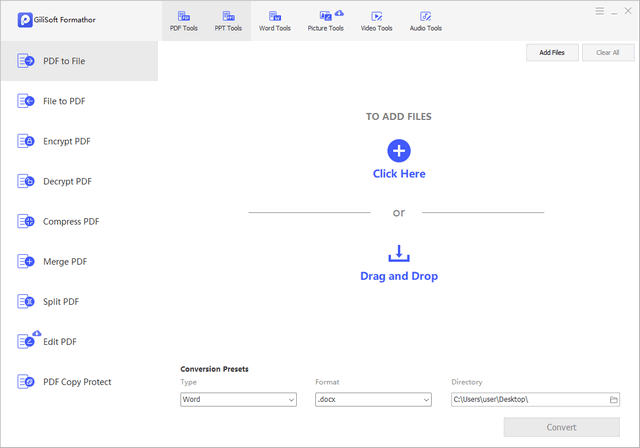Viewport: 640px width, 448px height.
Task: Click the Directory path input field
Action: coord(528,400)
